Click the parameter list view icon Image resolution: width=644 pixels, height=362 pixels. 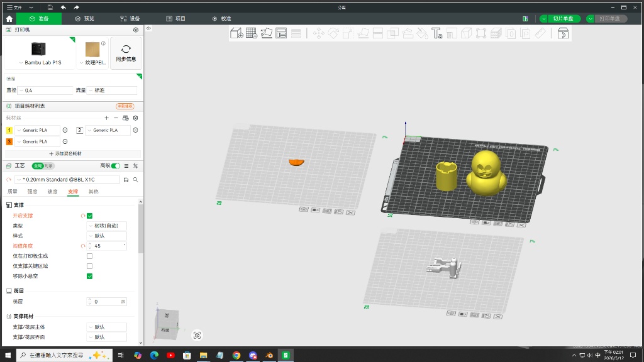126,166
